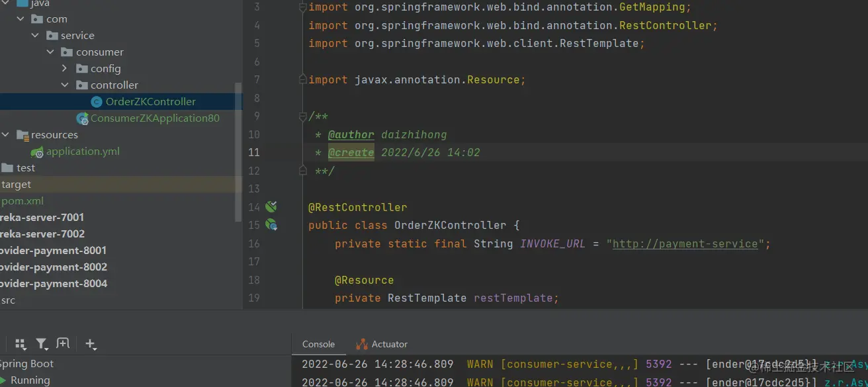868x387 pixels.
Task: Click RestController import on line 4
Action: [x=513, y=26]
